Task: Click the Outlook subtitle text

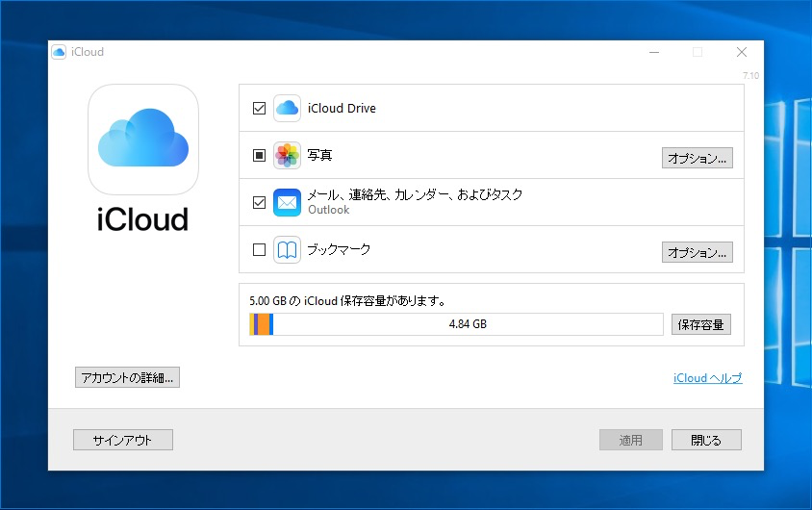Action: [328, 210]
